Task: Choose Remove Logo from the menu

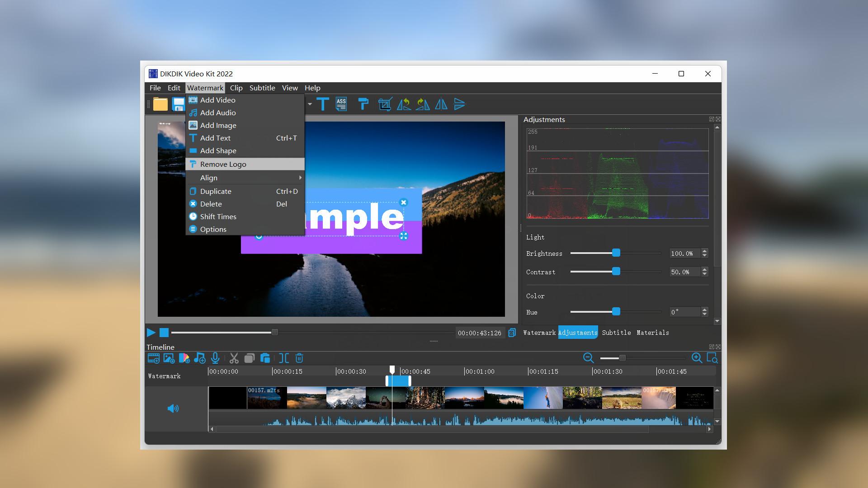Action: point(223,164)
